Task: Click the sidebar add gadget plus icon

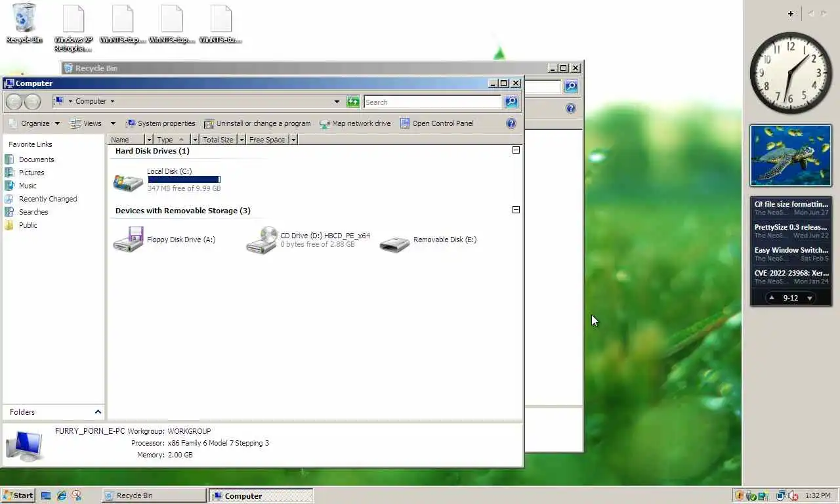Action: click(791, 14)
